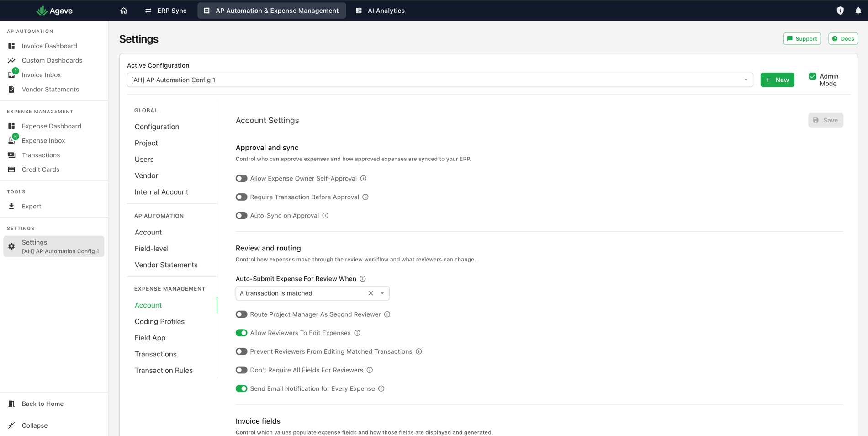This screenshot has width=868, height=436.
Task: Click info icon next to Route Project Manager As Second Reviewer
Action: click(387, 314)
